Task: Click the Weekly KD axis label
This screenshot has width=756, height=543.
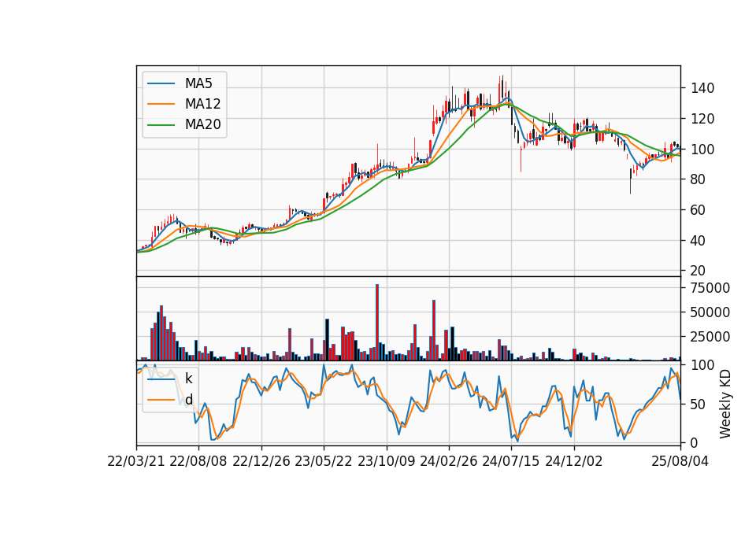Action: tap(725, 404)
